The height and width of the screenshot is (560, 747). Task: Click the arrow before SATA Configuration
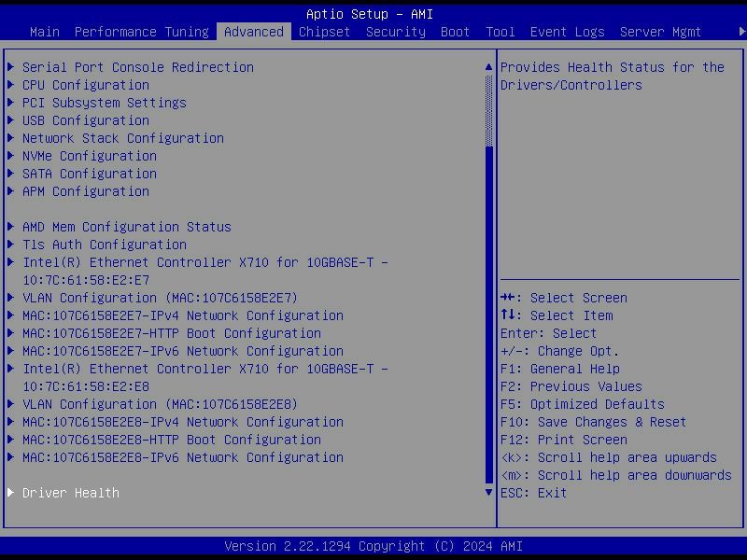pos(11,174)
